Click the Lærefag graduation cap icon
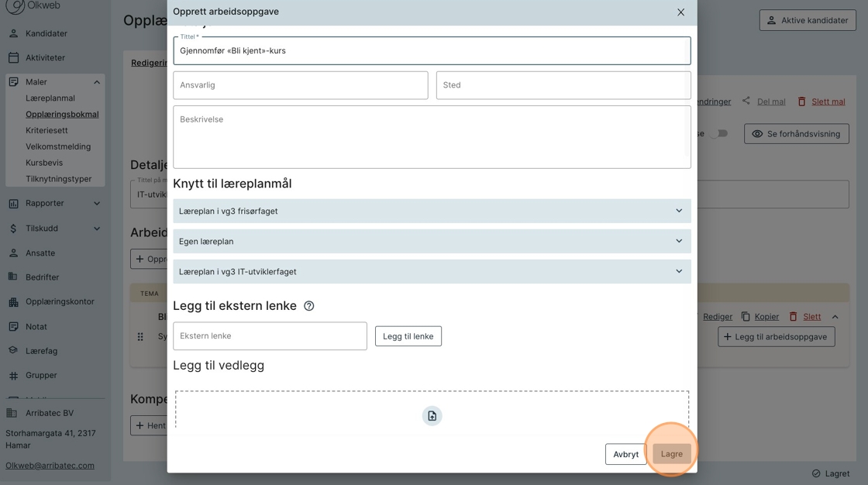Image resolution: width=868 pixels, height=485 pixels. pos(14,350)
